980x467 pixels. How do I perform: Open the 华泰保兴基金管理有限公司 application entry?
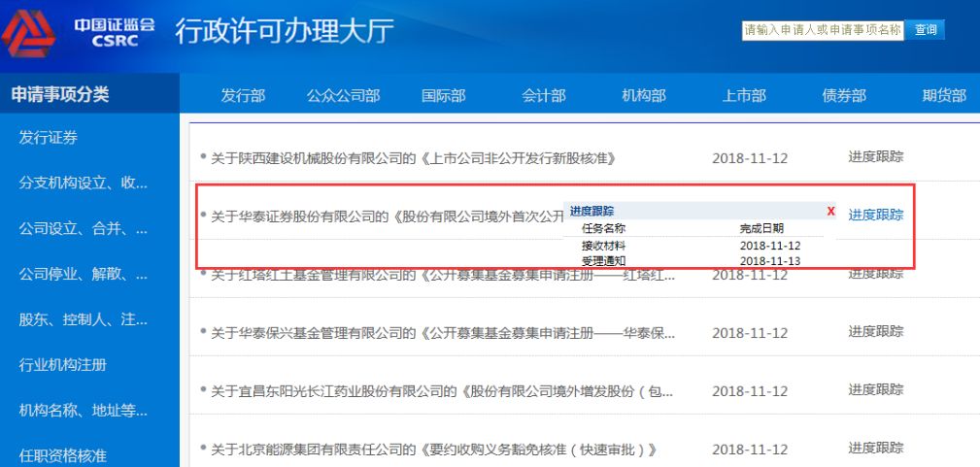tap(443, 333)
